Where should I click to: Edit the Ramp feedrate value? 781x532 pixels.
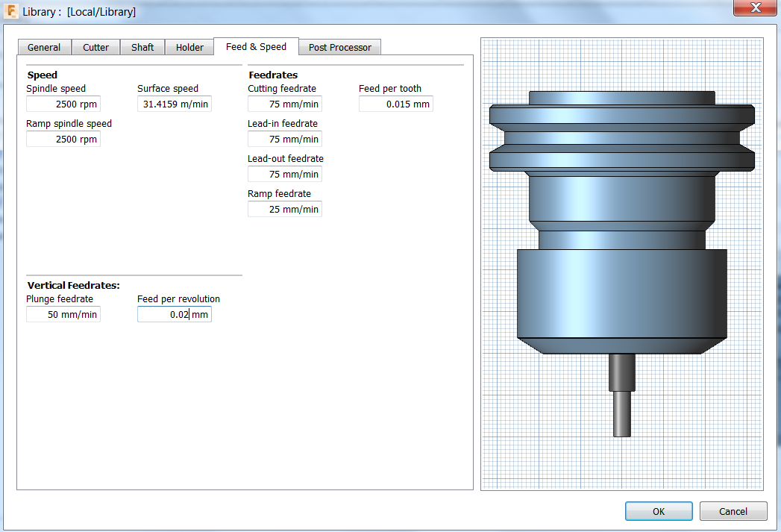[285, 210]
